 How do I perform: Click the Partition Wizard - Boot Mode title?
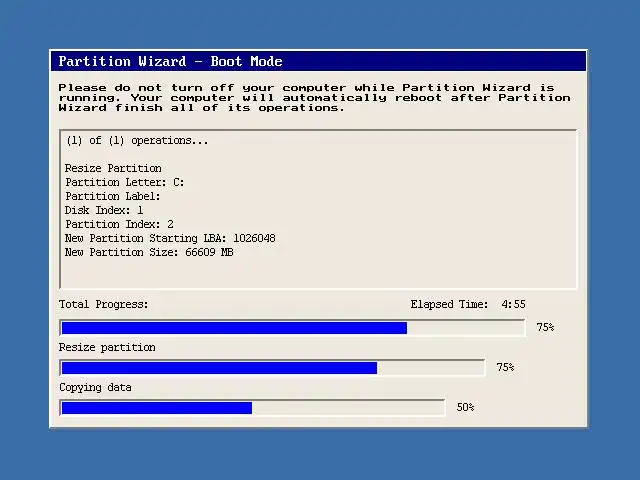(x=170, y=61)
